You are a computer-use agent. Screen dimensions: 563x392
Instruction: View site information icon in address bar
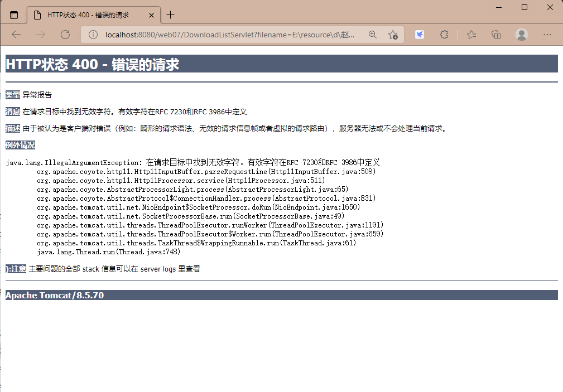point(93,35)
